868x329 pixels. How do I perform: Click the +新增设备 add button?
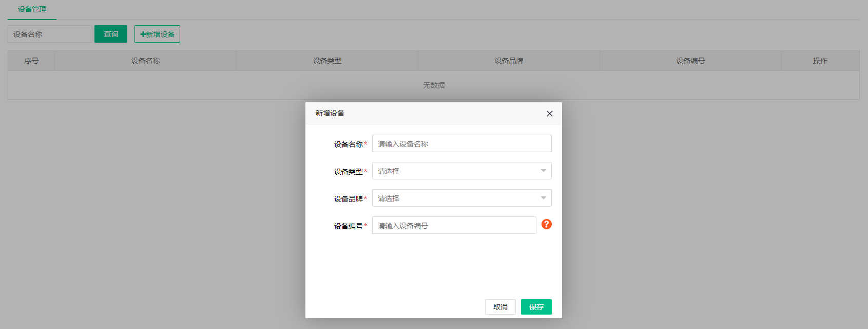pos(157,34)
